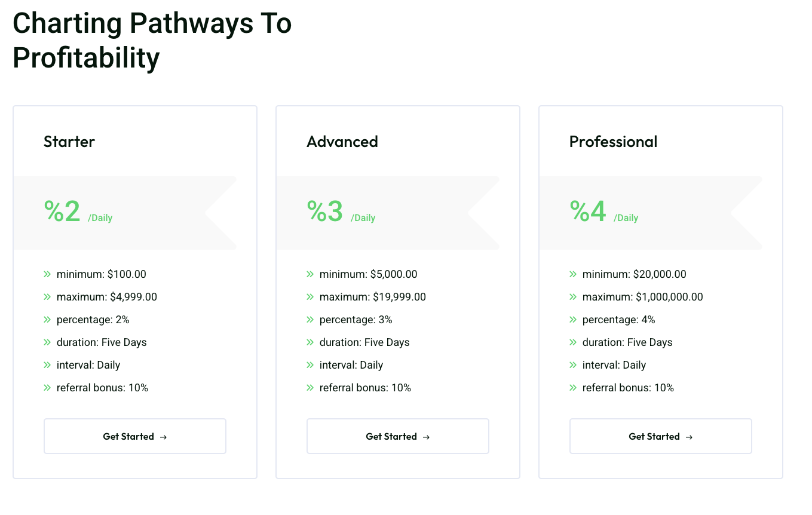This screenshot has width=812, height=515.
Task: Click the chevron icon next to Professional interval
Action: click(573, 364)
